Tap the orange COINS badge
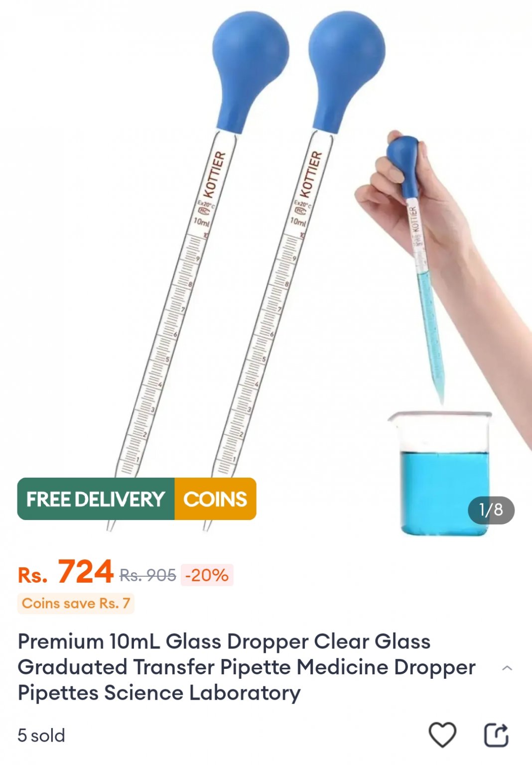 [215, 499]
